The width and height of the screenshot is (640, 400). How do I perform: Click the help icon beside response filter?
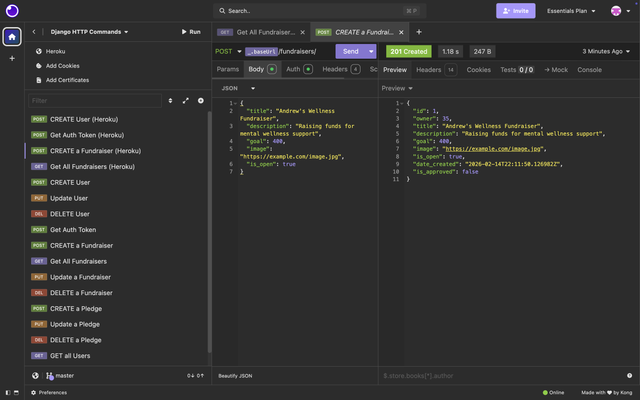point(629,376)
